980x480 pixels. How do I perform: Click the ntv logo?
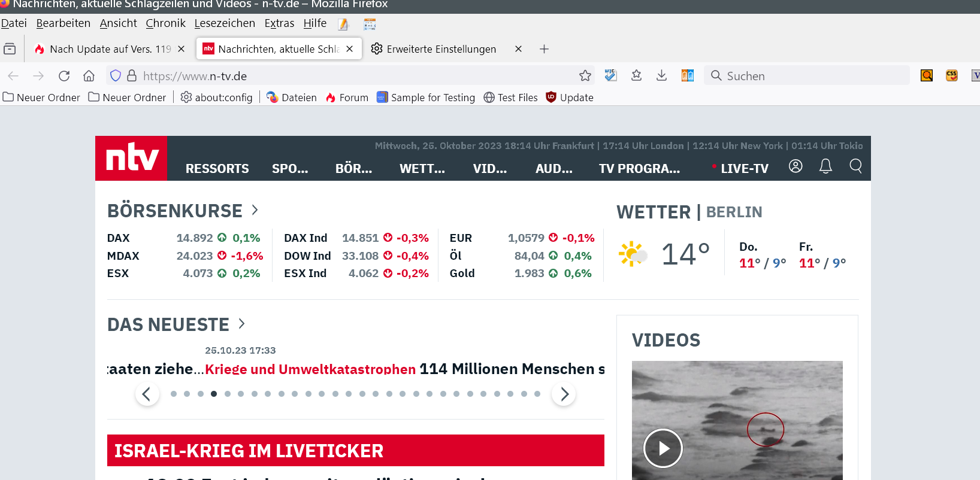(131, 158)
